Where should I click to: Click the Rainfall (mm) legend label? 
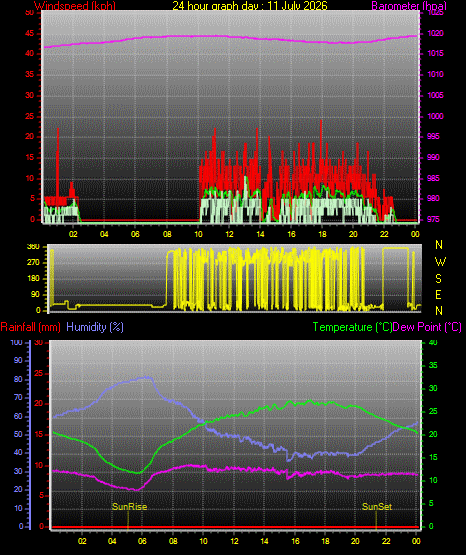30,327
